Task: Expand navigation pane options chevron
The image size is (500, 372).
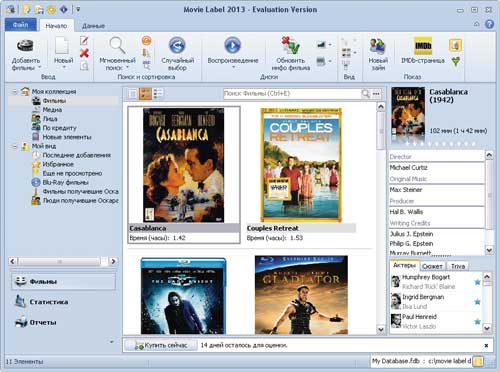Action: pos(112,342)
